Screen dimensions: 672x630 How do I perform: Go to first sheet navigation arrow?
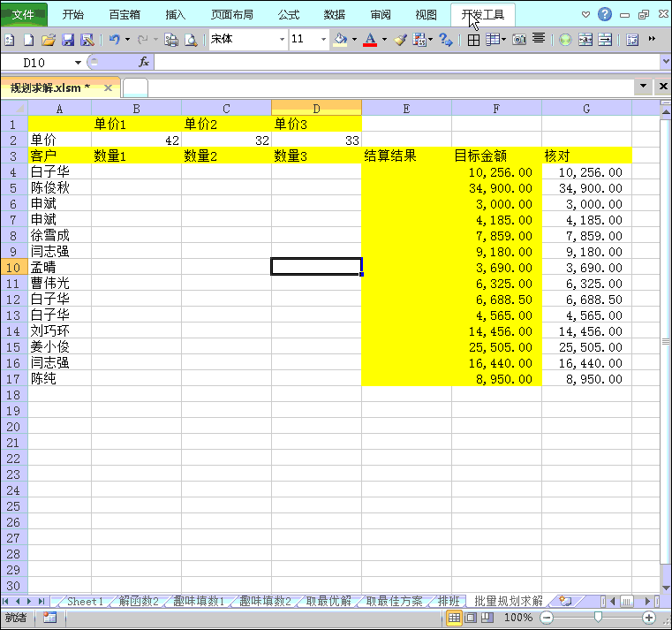[x=5, y=601]
